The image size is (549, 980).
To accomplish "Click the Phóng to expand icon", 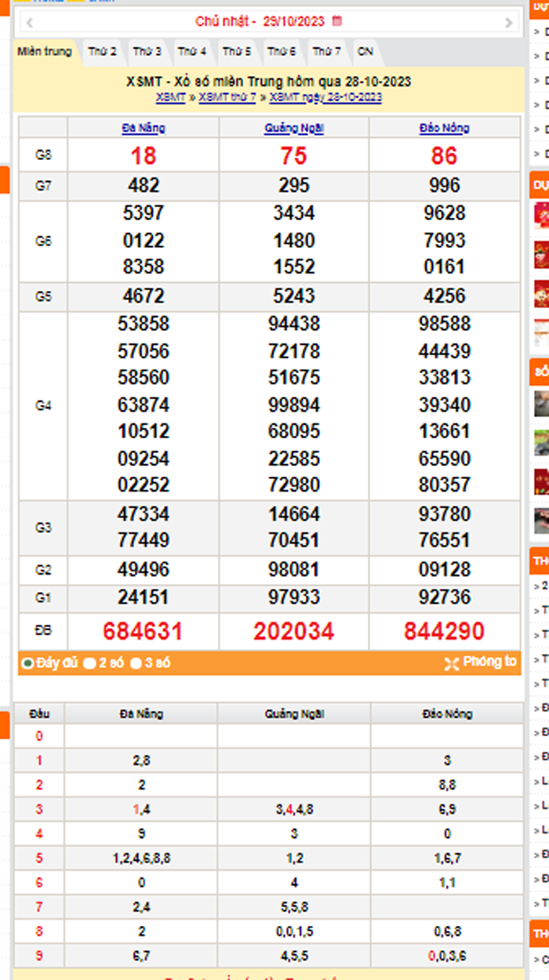I will point(452,663).
